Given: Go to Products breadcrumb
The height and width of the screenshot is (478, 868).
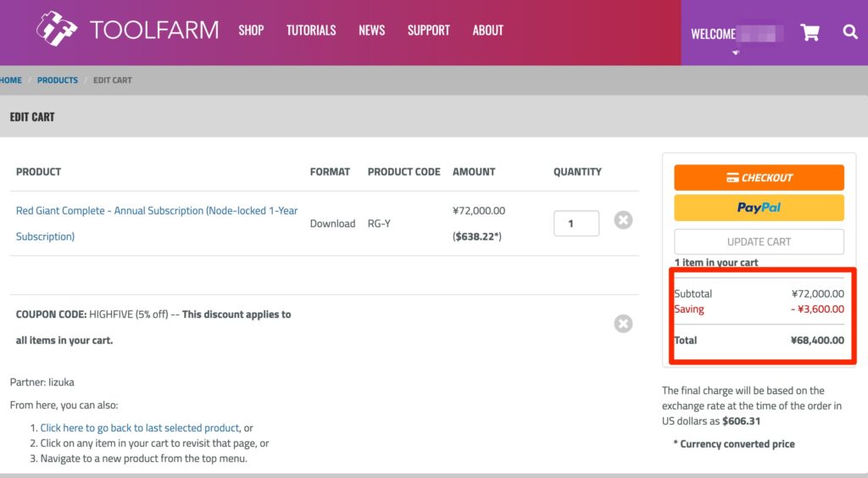Looking at the screenshot, I should (58, 81).
